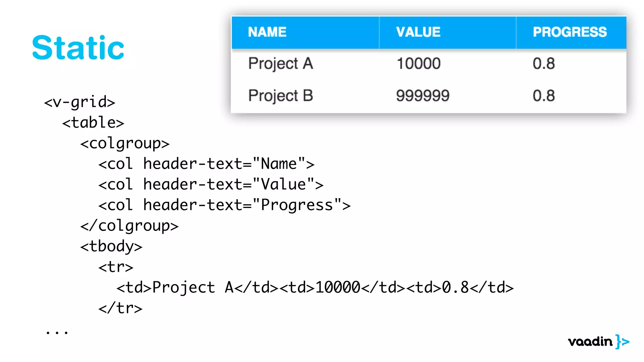This screenshot has width=644, height=362.
Task: Click the <tbody> code line
Action: [x=111, y=246]
